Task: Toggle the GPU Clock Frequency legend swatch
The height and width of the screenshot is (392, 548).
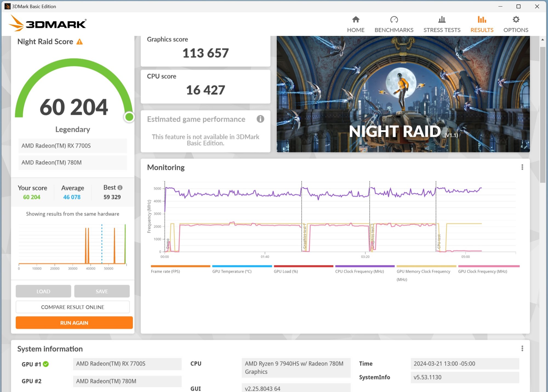Action: coord(489,266)
